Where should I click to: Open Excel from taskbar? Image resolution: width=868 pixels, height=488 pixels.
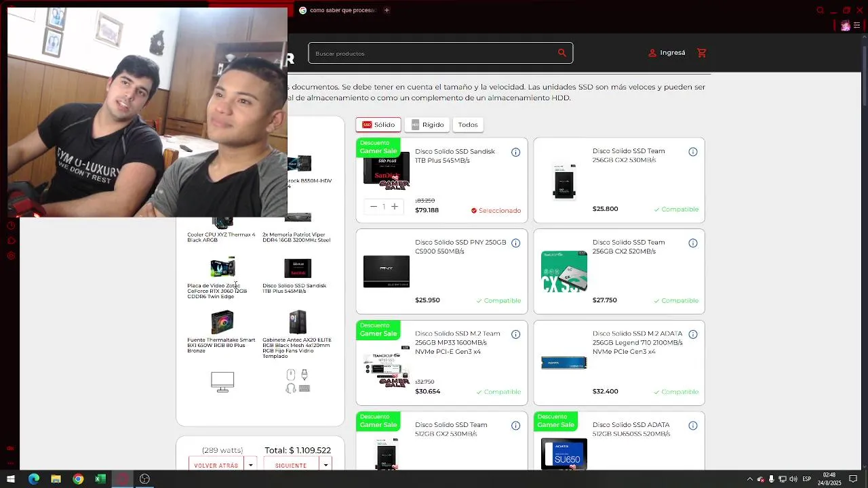click(x=100, y=479)
